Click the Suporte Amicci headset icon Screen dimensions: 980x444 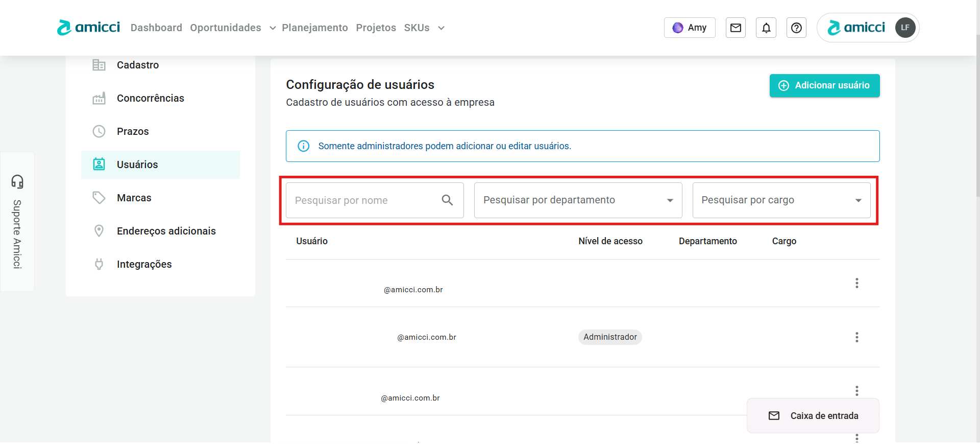coord(17,181)
